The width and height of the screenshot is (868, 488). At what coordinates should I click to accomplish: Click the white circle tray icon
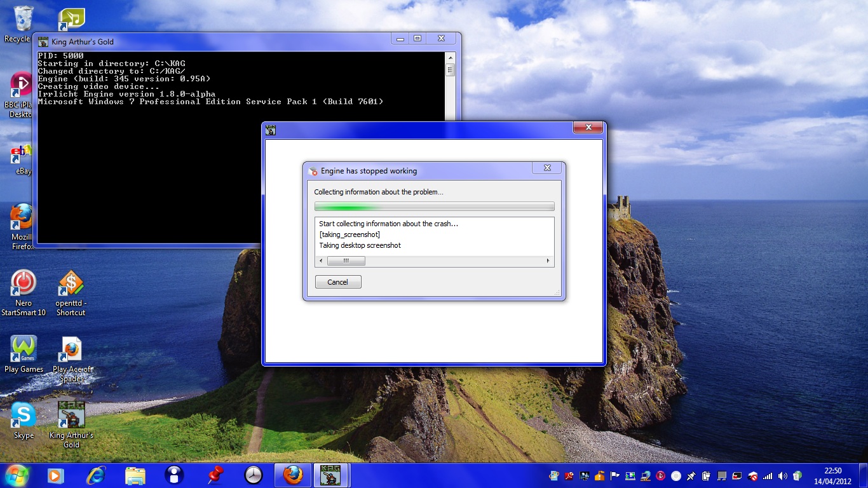676,476
